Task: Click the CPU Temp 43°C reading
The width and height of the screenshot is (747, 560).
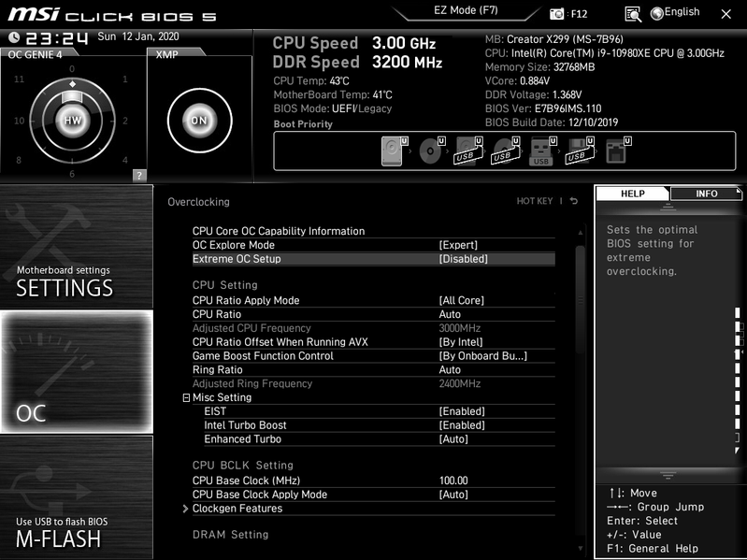Action: [x=311, y=81]
